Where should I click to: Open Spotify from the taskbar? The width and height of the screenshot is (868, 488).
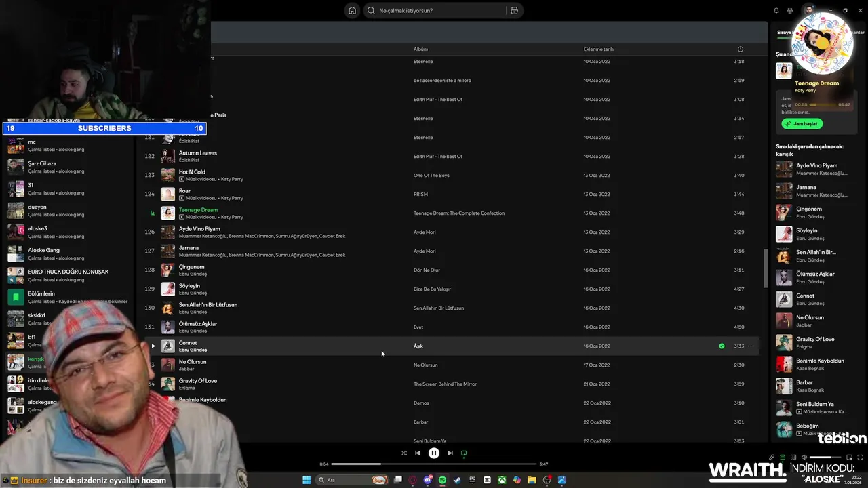(x=443, y=480)
